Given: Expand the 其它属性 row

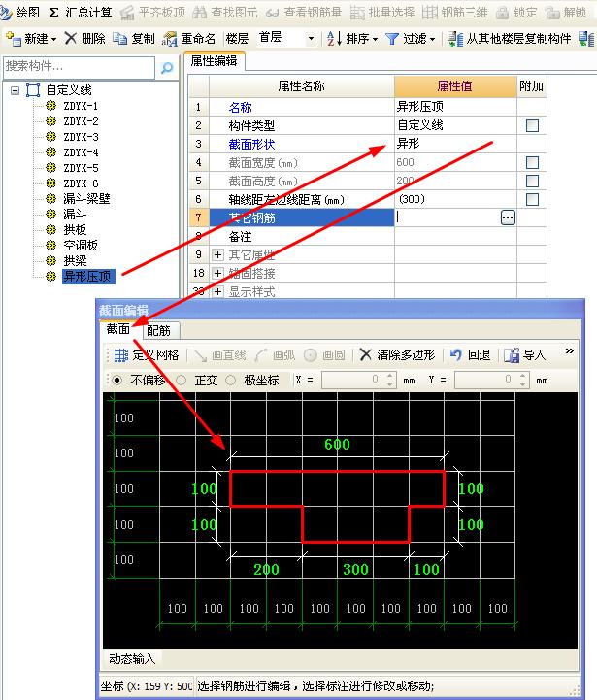Looking at the screenshot, I should (217, 255).
